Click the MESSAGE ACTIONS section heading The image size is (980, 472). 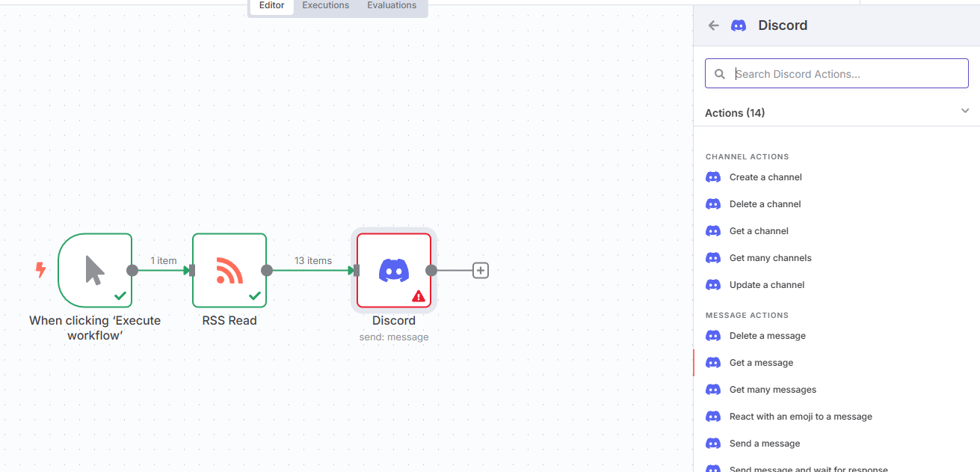click(x=748, y=316)
